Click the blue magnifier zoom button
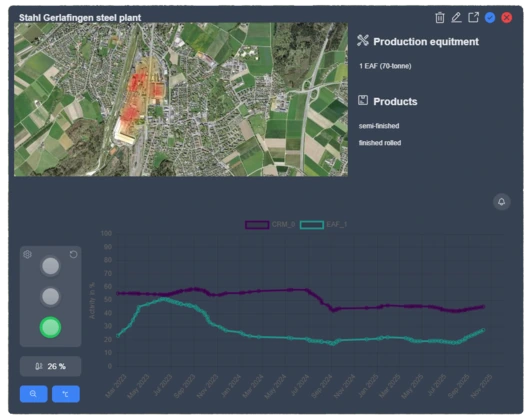 34,394
